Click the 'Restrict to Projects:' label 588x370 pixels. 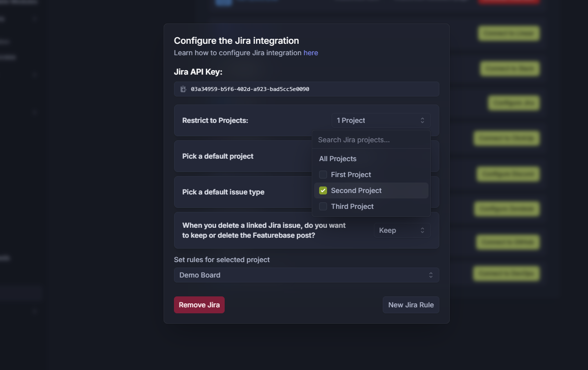tap(215, 120)
